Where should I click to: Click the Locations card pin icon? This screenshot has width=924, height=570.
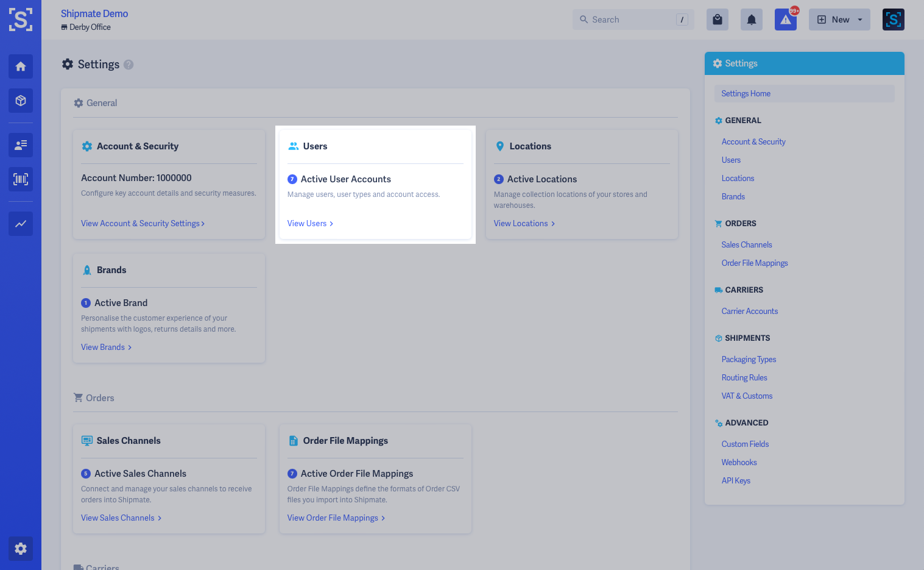500,146
